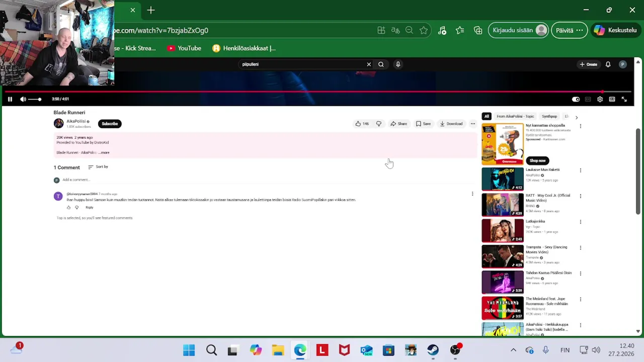Seek on the red video progress bar
Viewport: 644px width, 362px height.
point(318,92)
